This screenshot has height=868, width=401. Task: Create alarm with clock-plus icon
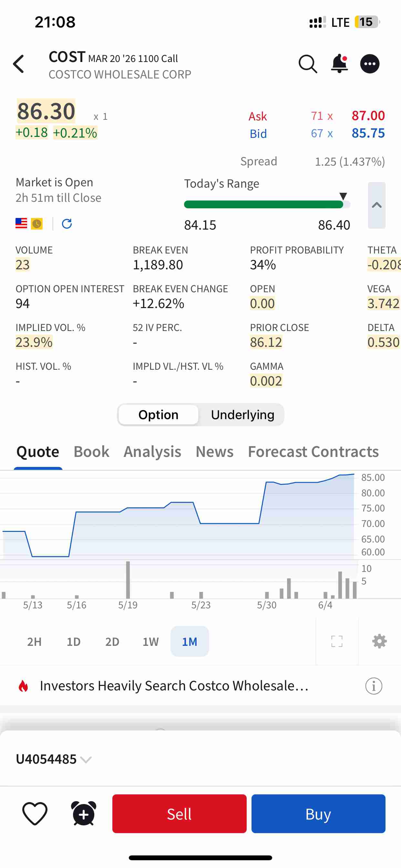84,814
